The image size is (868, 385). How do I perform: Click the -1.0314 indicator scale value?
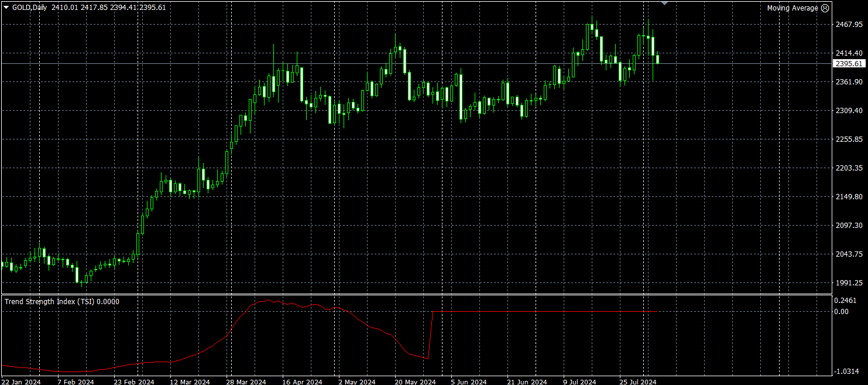click(847, 372)
